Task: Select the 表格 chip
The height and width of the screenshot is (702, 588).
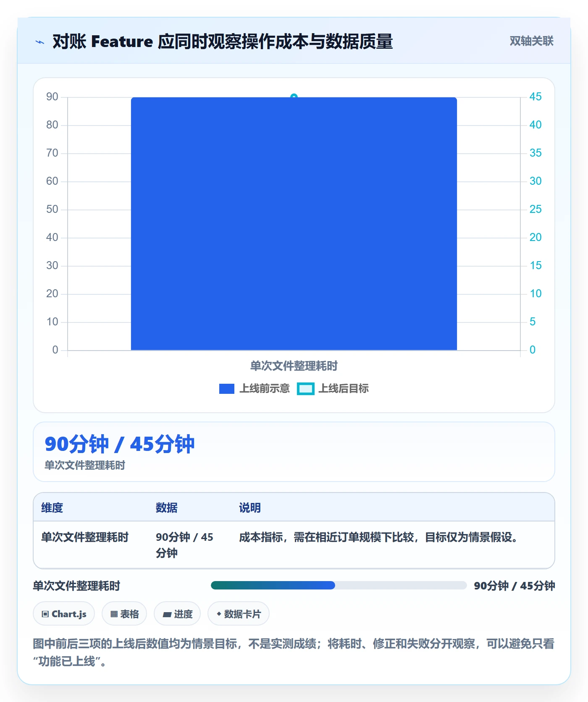Action: coord(124,614)
